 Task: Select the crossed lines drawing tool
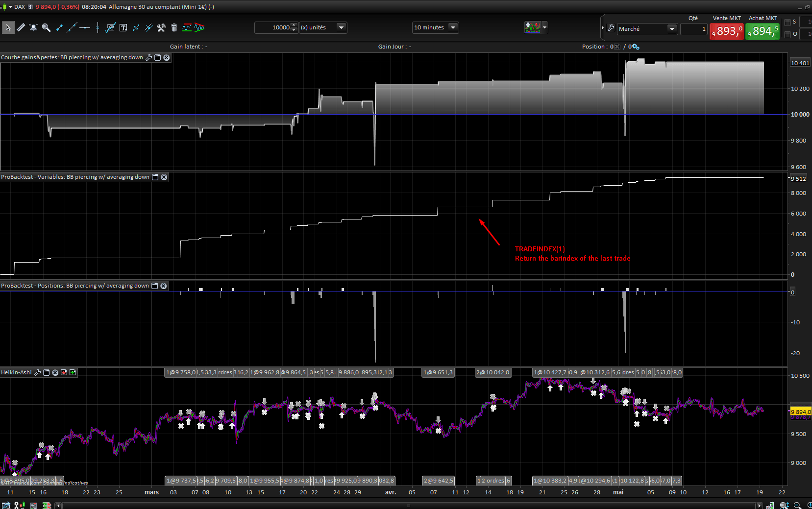click(x=148, y=27)
